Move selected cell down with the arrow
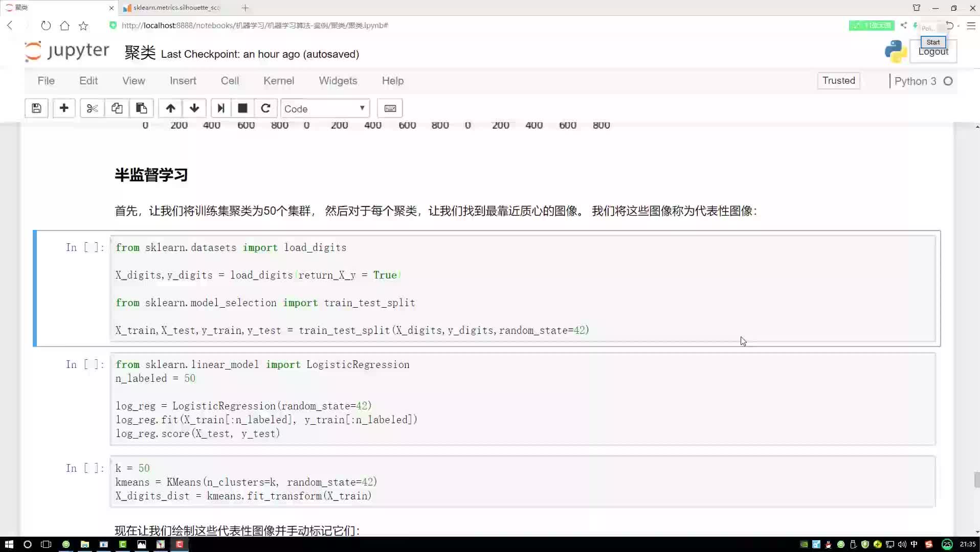Image resolution: width=980 pixels, height=552 pixels. (194, 108)
